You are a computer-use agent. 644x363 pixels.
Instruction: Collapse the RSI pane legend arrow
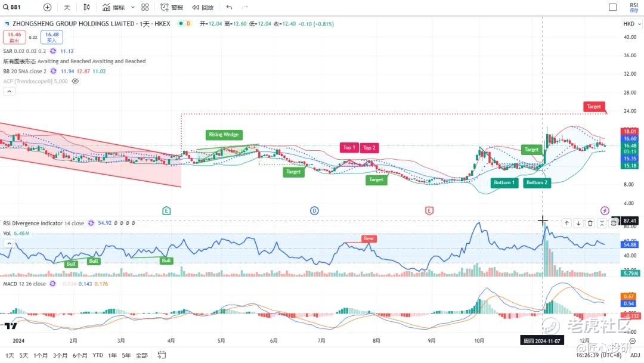tap(9, 243)
